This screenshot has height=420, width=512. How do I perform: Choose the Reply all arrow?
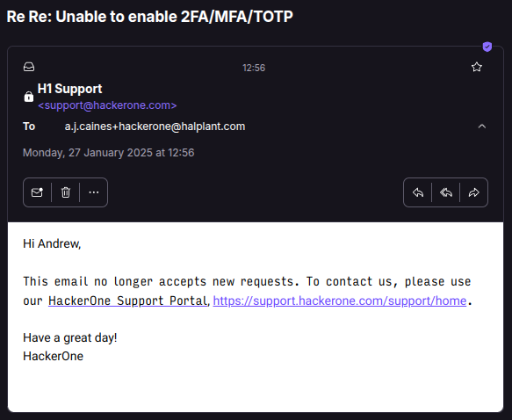click(x=446, y=192)
